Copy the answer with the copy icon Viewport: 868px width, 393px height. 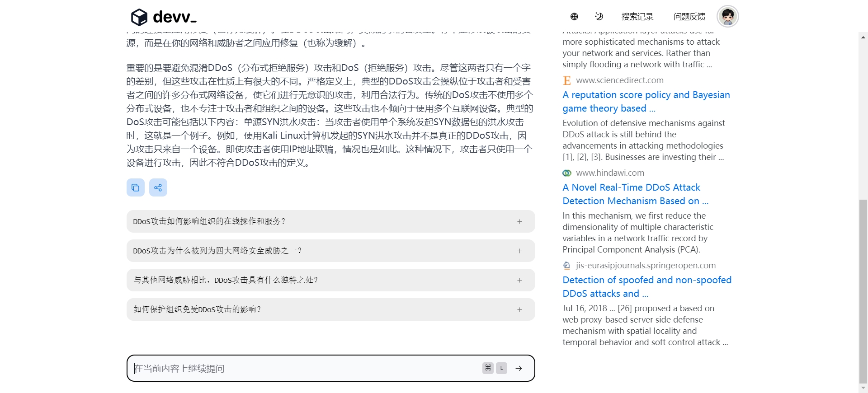[x=136, y=187]
